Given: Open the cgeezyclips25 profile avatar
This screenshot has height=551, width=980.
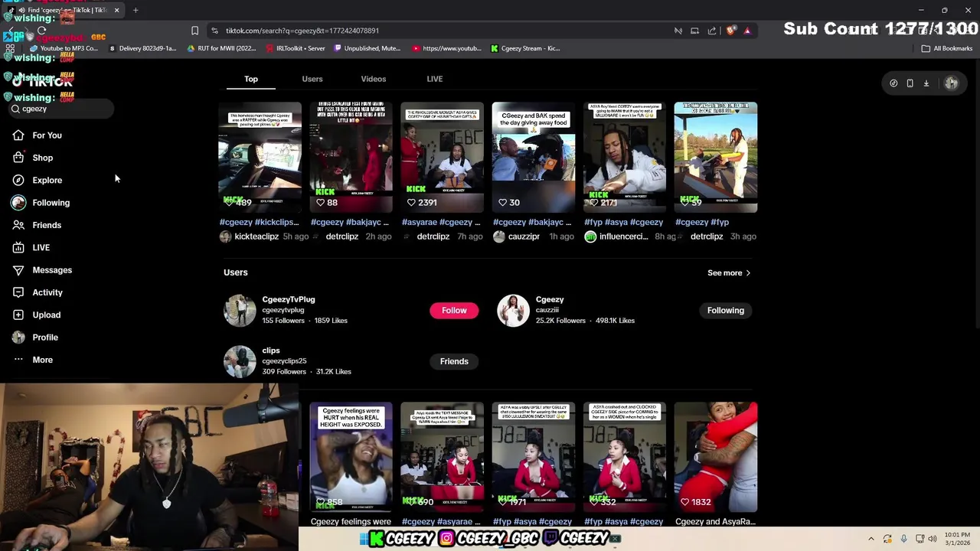Looking at the screenshot, I should [240, 361].
